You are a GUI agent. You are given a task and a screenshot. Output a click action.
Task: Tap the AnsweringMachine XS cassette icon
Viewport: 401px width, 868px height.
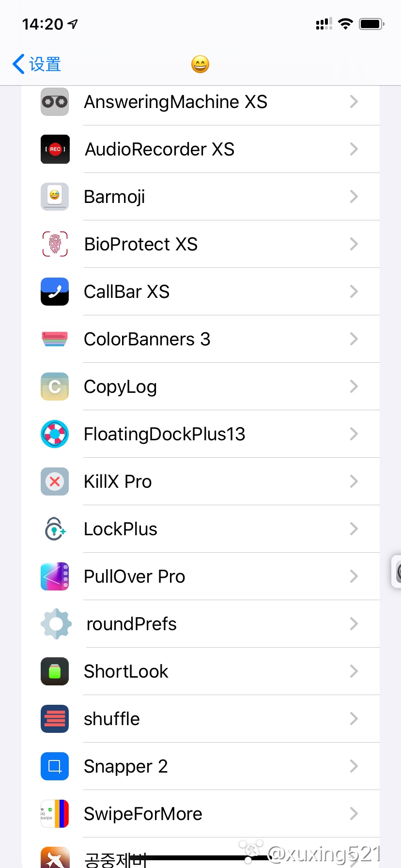pos(55,102)
